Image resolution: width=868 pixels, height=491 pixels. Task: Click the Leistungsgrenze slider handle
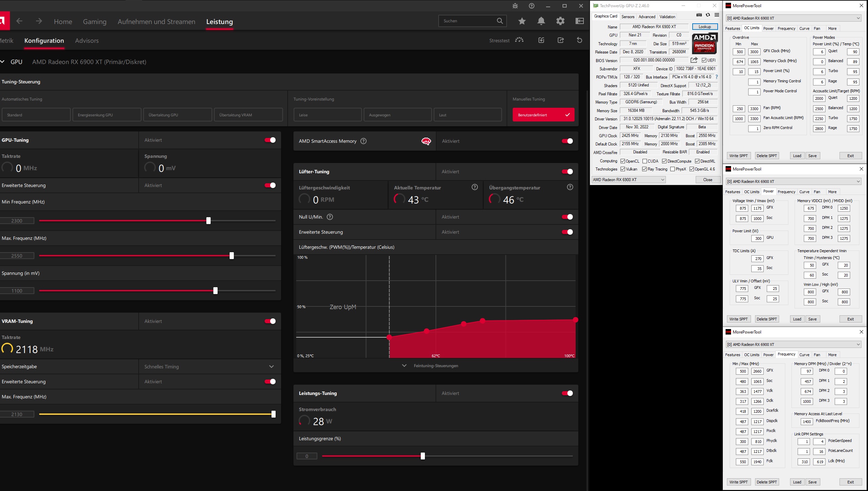[423, 456]
